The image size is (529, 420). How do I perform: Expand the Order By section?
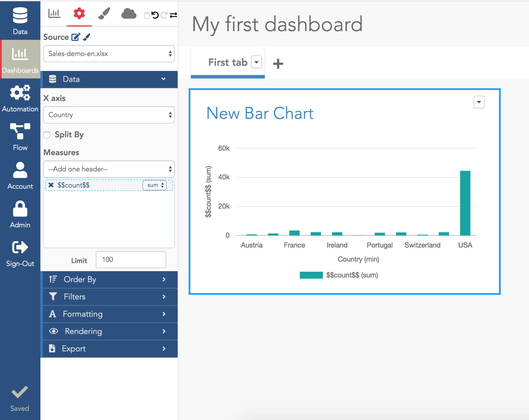110,279
